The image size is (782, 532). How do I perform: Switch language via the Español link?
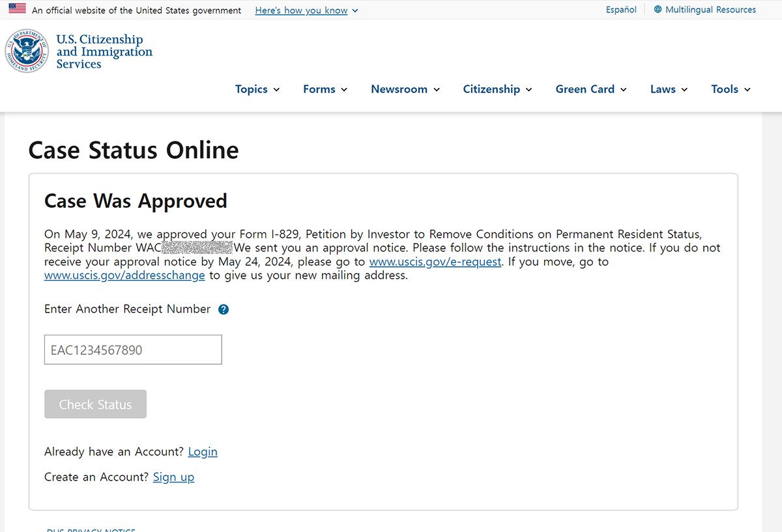point(621,10)
